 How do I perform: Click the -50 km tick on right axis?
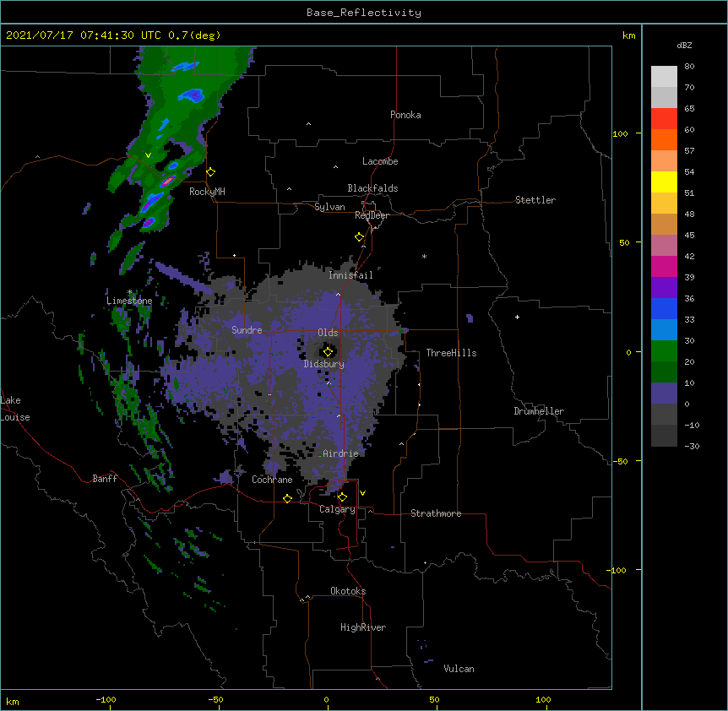tap(620, 461)
